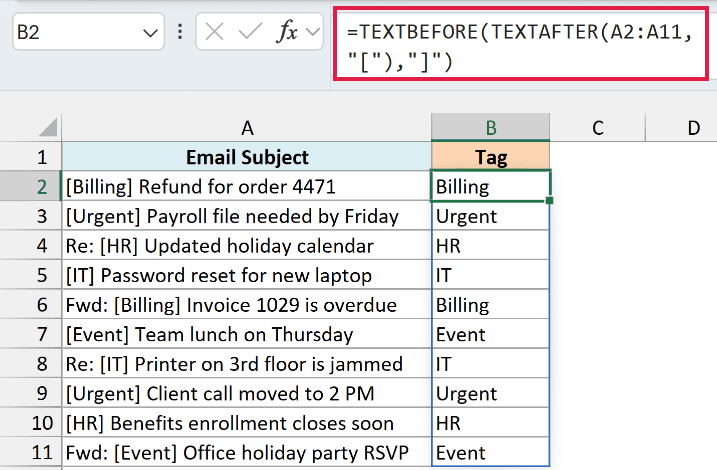This screenshot has width=717, height=470.
Task: Select row 9 header
Action: pos(31,393)
